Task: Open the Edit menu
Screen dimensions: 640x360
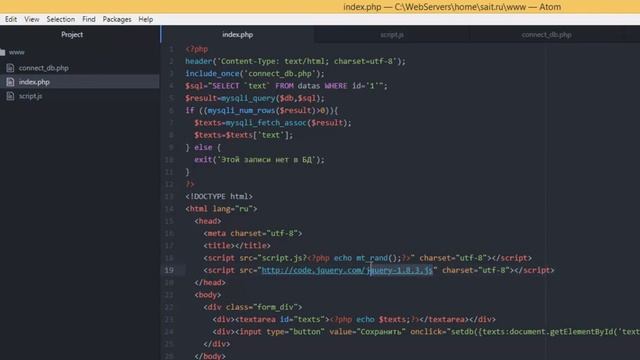Action: (11, 19)
